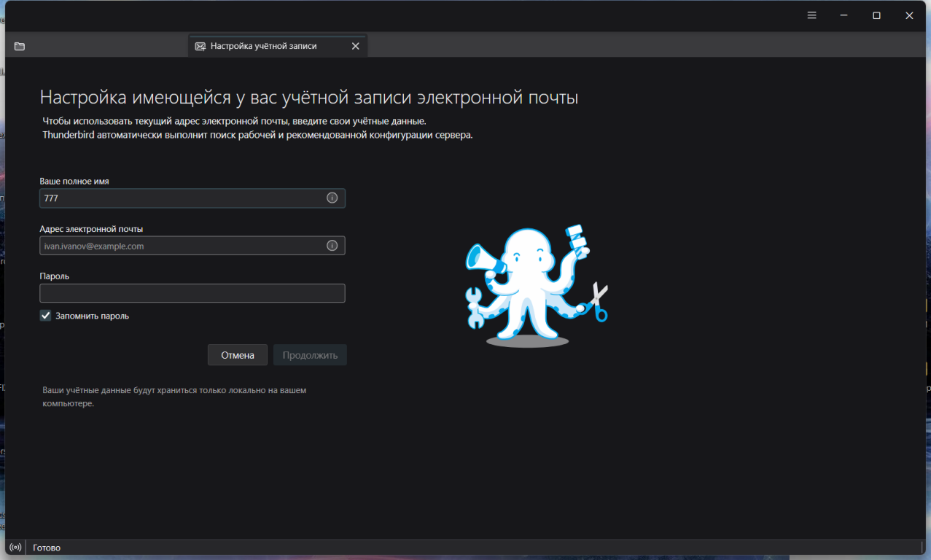Image resolution: width=931 pixels, height=560 pixels.
Task: Click the folder icon in the tab bar
Action: 20,46
